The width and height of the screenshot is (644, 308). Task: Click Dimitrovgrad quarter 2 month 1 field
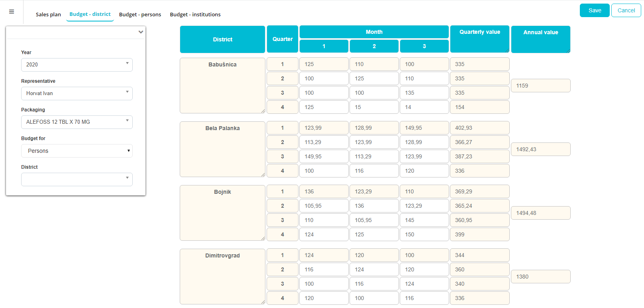coord(324,269)
